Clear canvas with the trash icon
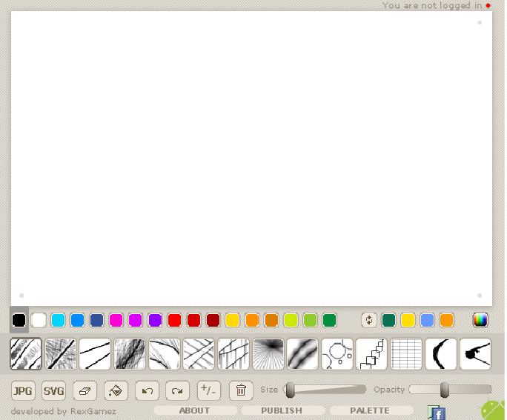This screenshot has height=420, width=507. point(241,390)
